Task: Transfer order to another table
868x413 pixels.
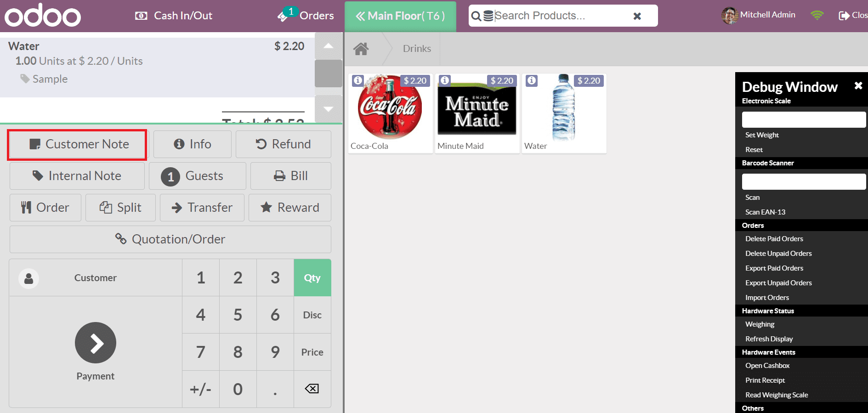Action: tap(202, 208)
